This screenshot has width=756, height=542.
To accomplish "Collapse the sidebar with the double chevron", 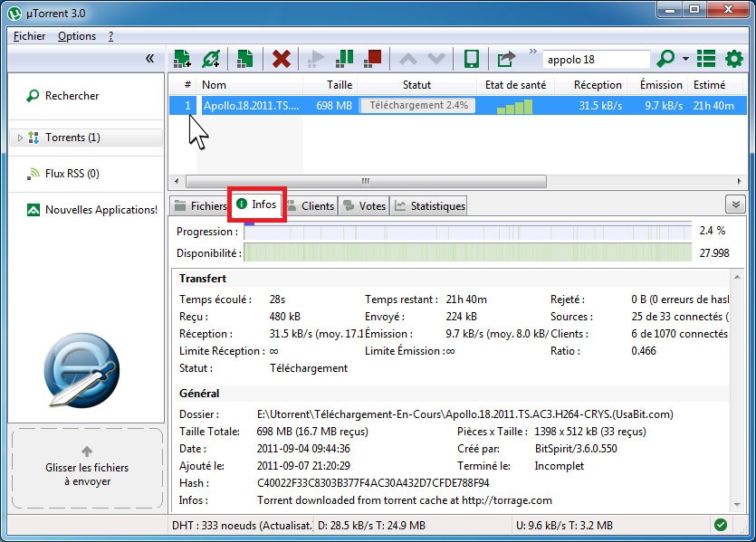I will pyautogui.click(x=150, y=59).
